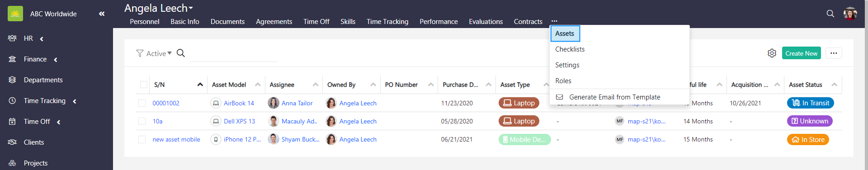Screen dimensions: 868x170
Task: Check the new asset mobile row checkbox
Action: point(142,139)
